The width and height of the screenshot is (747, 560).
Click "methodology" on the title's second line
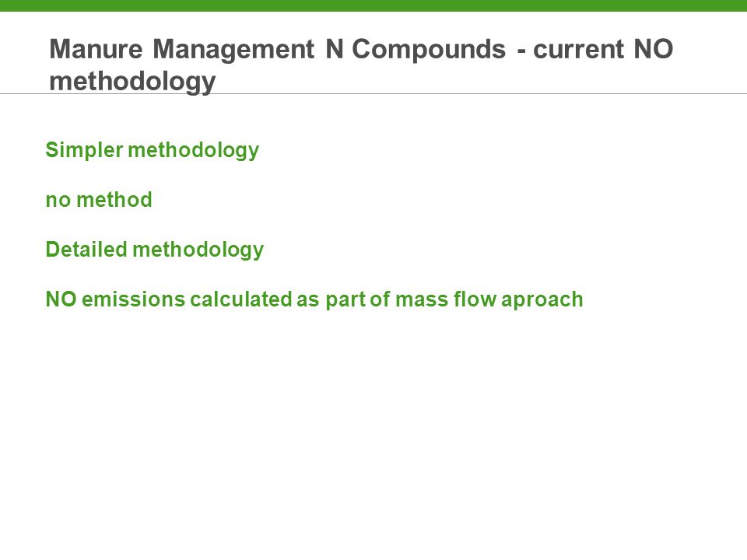[132, 81]
